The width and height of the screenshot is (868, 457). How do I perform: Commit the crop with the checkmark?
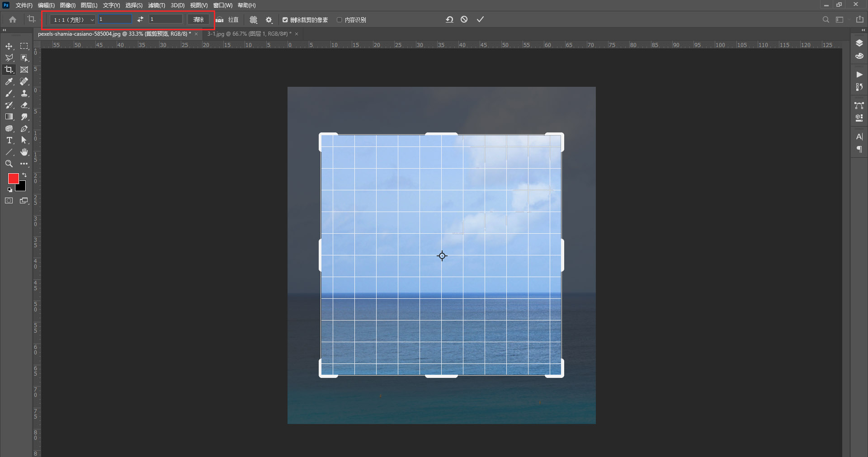(x=480, y=19)
